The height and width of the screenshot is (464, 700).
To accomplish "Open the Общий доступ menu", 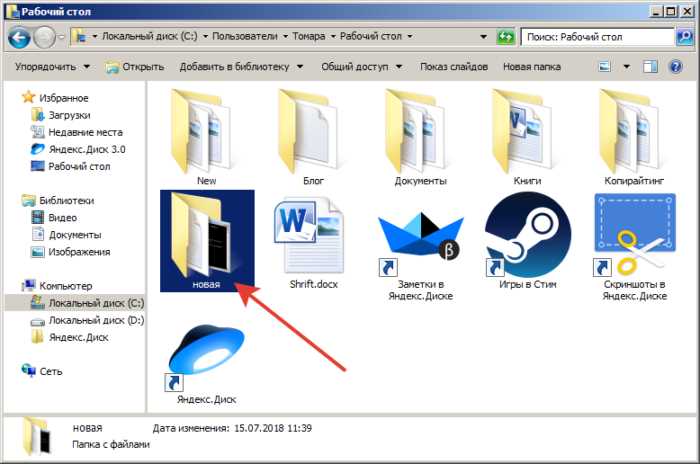I will pyautogui.click(x=362, y=67).
